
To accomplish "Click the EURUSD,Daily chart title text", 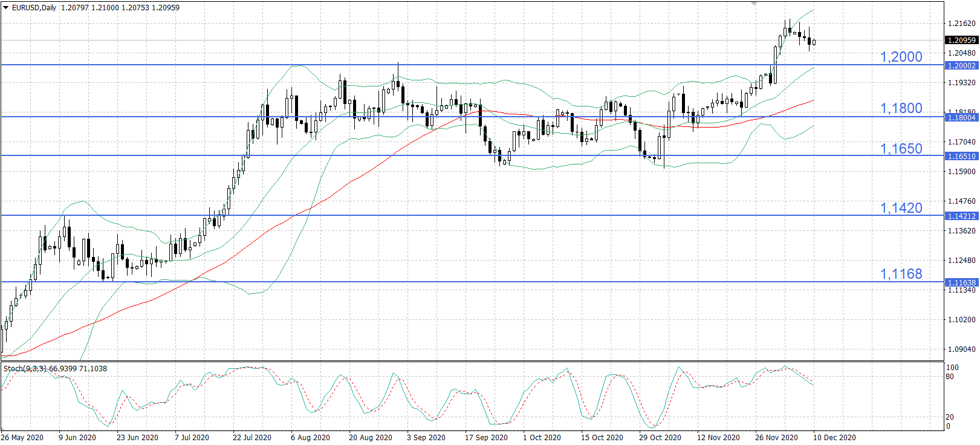I will 34,8.
